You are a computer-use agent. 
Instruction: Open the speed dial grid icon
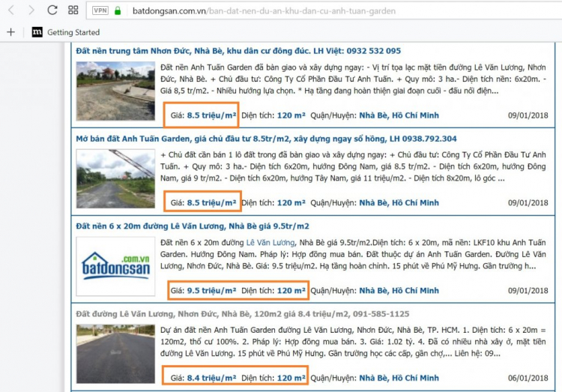73,10
